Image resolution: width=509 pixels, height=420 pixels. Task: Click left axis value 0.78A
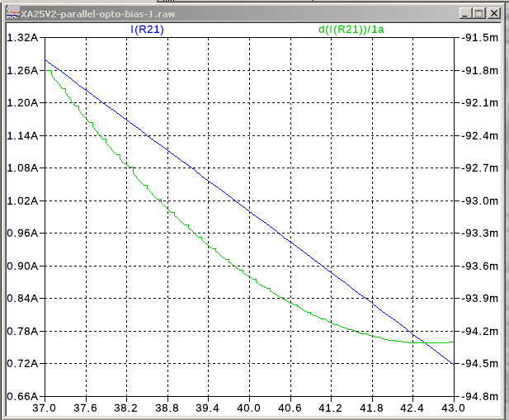pyautogui.click(x=22, y=332)
